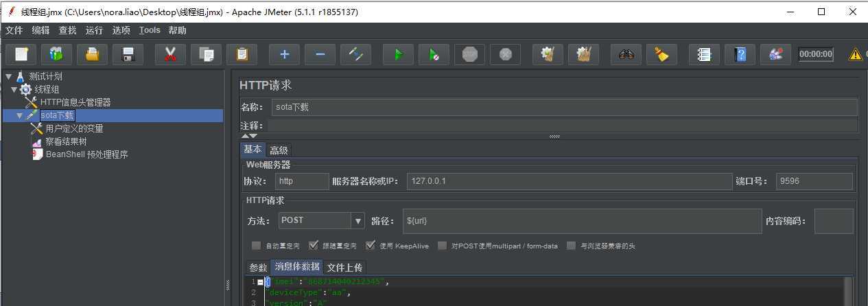868x306 pixels.
Task: Click the Open file folder icon
Action: point(92,54)
